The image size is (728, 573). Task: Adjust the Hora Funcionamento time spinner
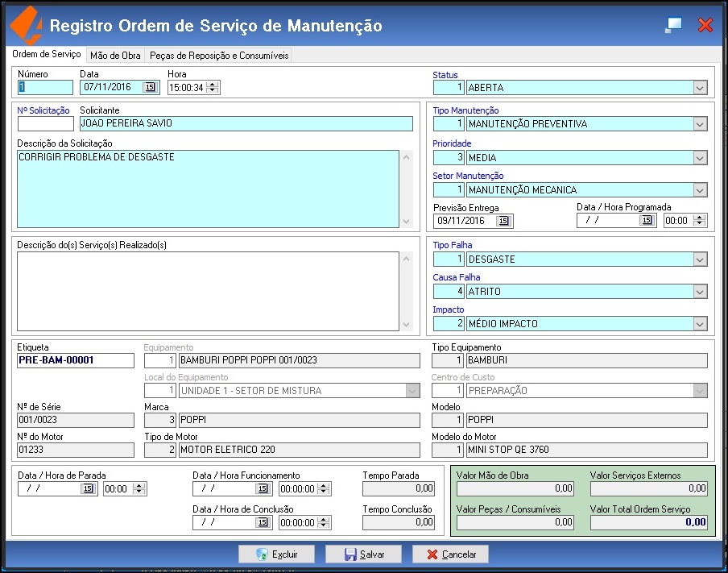pyautogui.click(x=324, y=488)
